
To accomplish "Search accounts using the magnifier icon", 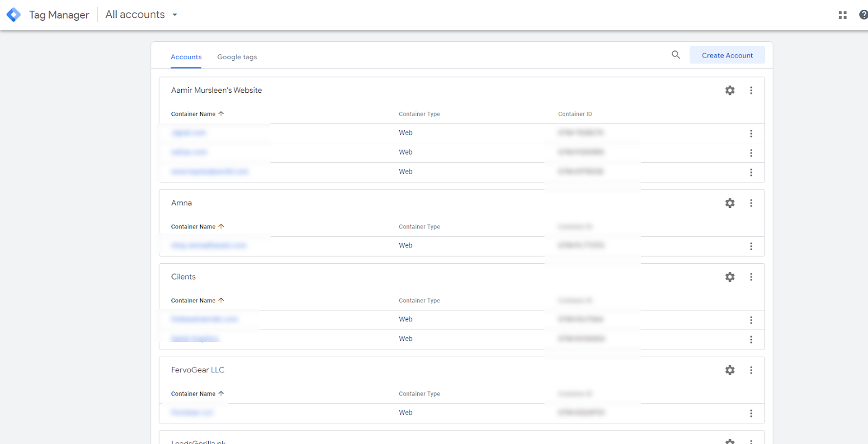I will 675,55.
